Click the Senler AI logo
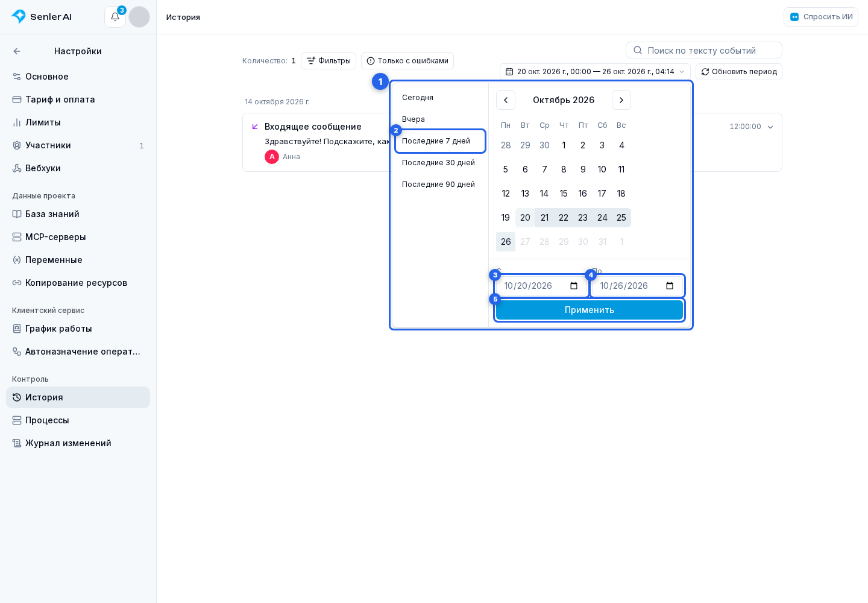Viewport: 868px width, 603px height. [41, 17]
